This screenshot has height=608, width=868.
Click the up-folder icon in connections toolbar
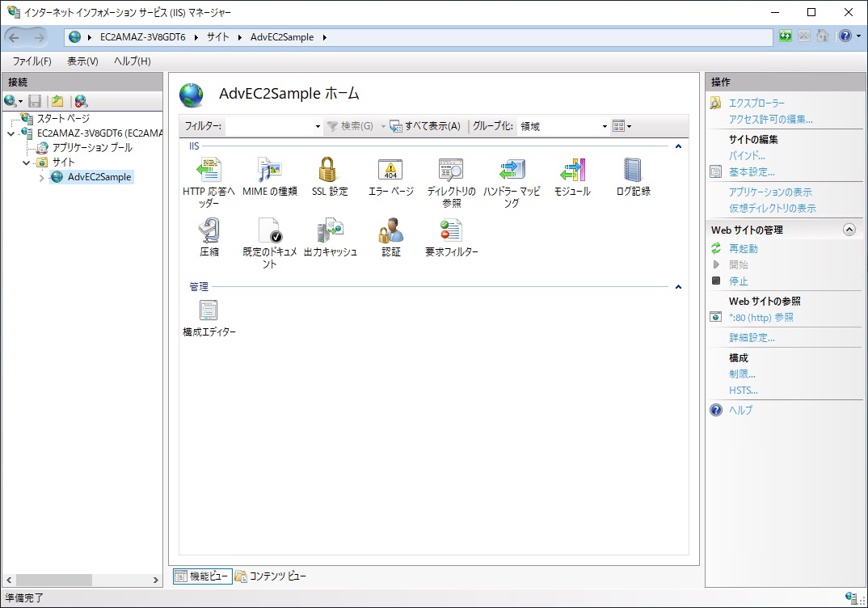(x=57, y=101)
